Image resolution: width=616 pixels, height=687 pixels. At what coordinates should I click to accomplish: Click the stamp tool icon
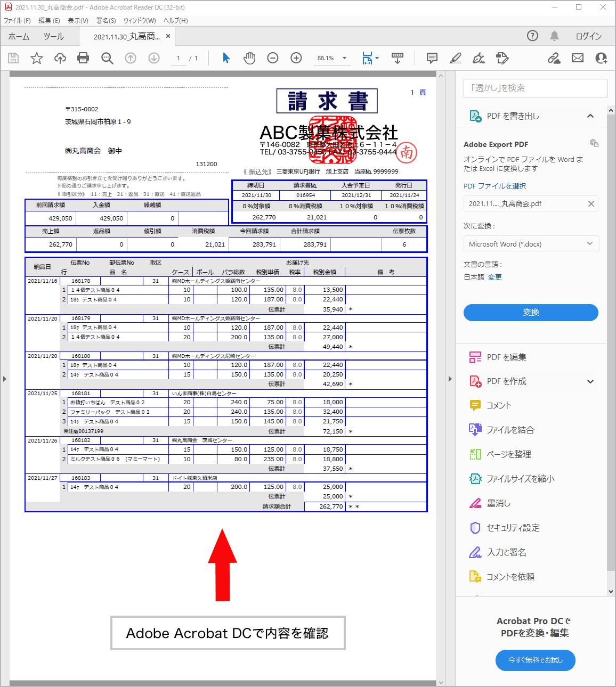pos(502,58)
